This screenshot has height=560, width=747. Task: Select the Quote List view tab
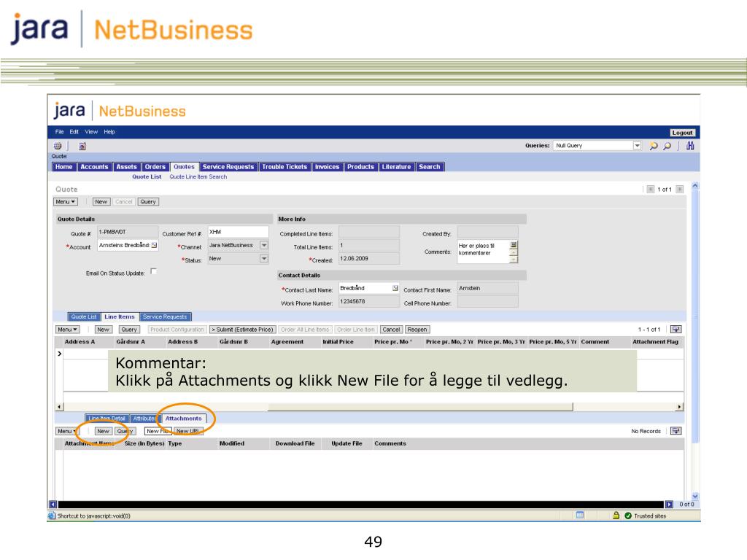point(84,316)
